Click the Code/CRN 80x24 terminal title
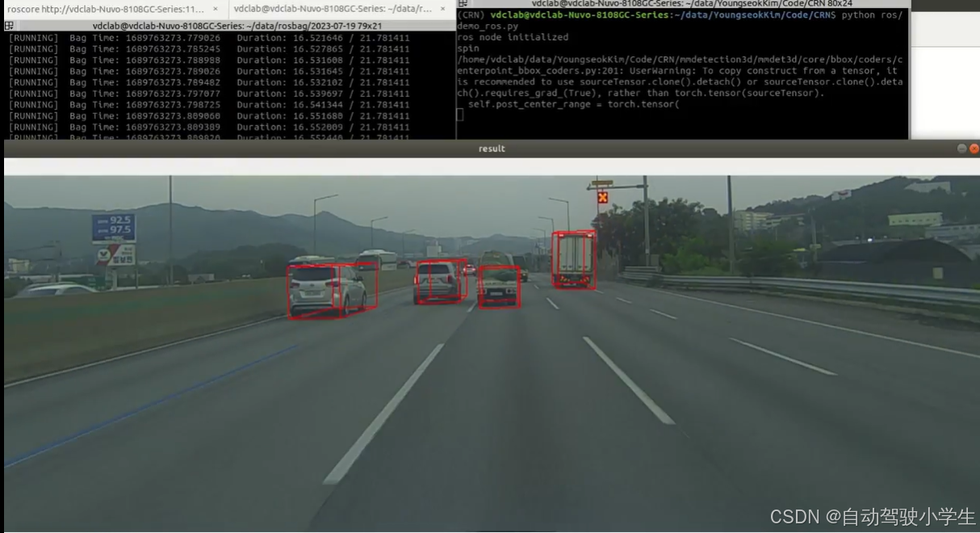This screenshot has width=980, height=533. point(692,4)
